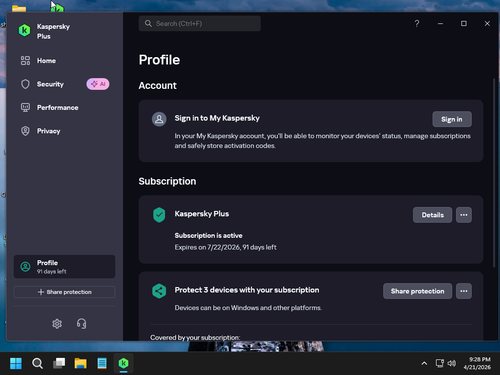Click the Security shield icon

(x=25, y=84)
